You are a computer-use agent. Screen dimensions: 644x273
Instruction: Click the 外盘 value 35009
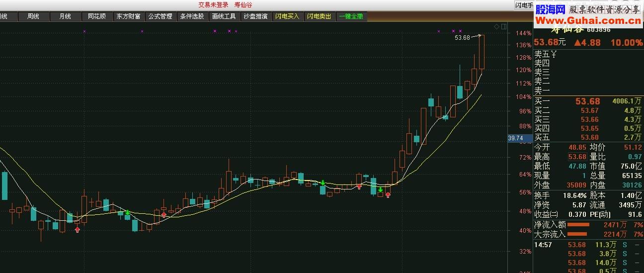tap(577, 185)
